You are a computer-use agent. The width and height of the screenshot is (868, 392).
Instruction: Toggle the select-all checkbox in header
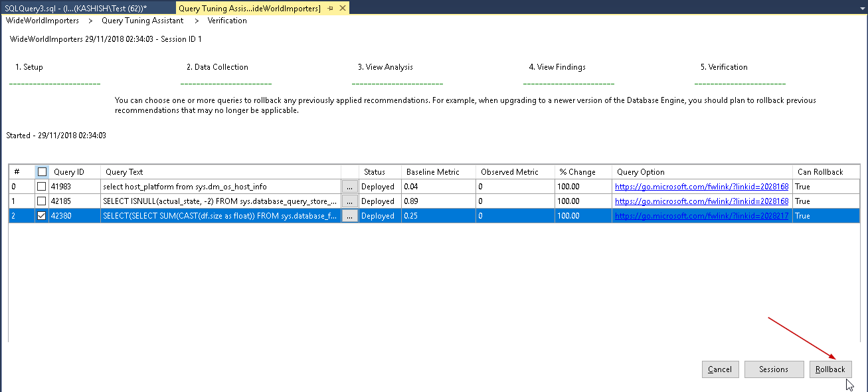pyautogui.click(x=42, y=172)
